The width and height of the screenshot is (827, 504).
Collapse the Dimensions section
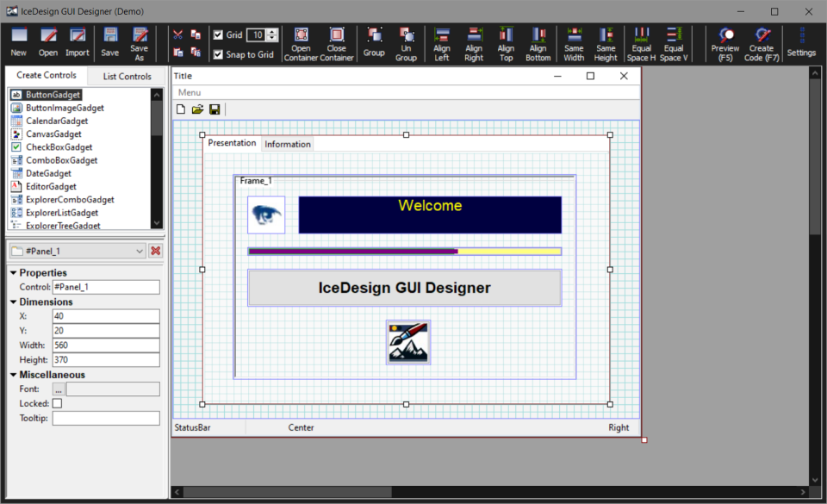(x=13, y=302)
